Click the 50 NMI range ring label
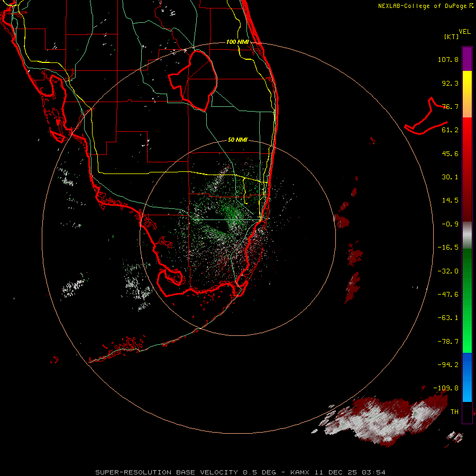 (x=237, y=140)
